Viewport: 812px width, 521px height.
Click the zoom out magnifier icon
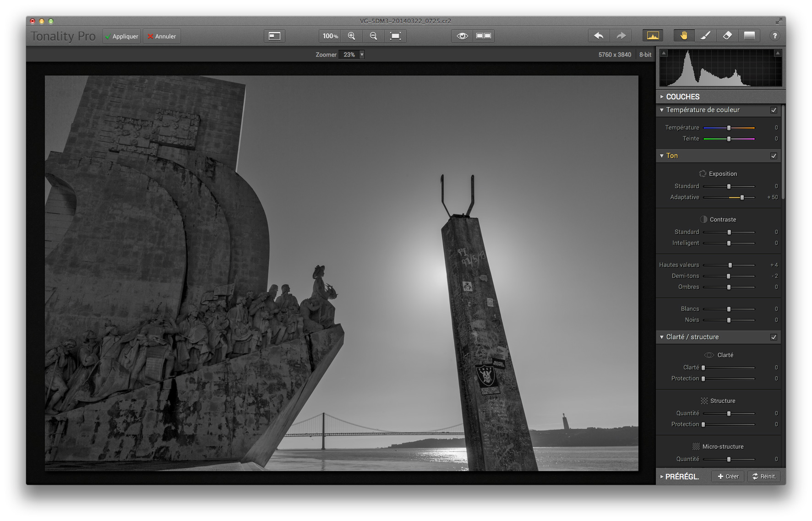374,36
